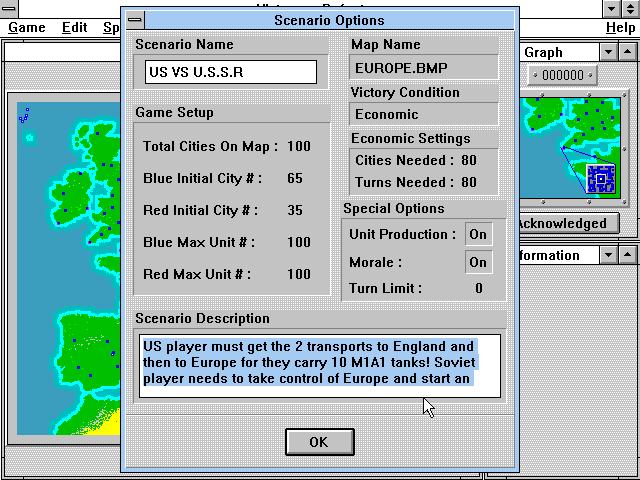The height and width of the screenshot is (480, 640).
Task: Open main window control menu box
Action: pos(8,8)
